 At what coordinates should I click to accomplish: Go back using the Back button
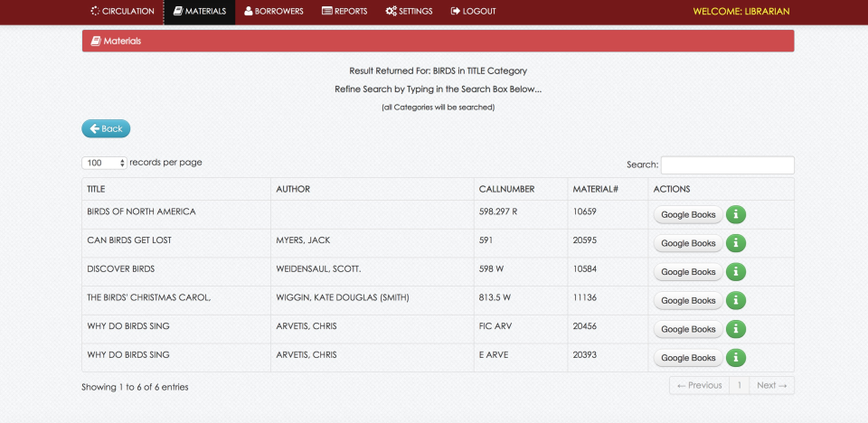pyautogui.click(x=106, y=128)
